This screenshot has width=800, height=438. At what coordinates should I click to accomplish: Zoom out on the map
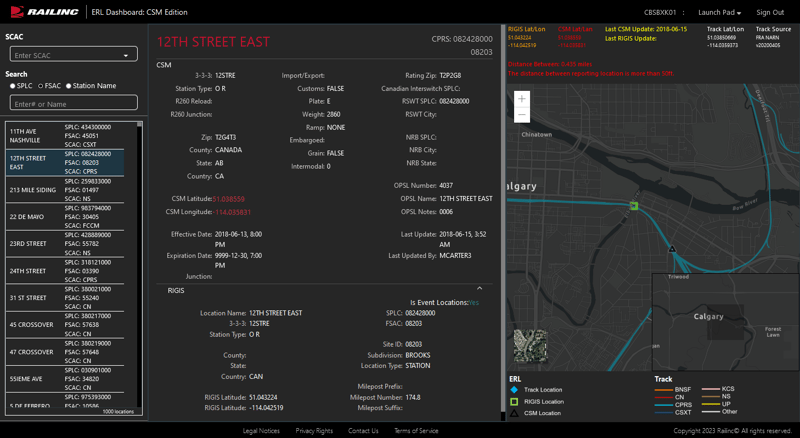coord(521,114)
